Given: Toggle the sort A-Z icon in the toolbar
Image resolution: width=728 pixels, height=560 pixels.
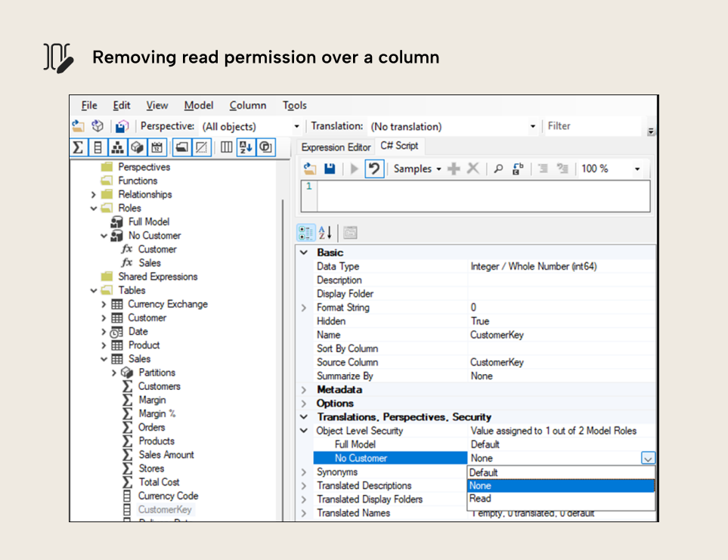Looking at the screenshot, I should tap(244, 147).
